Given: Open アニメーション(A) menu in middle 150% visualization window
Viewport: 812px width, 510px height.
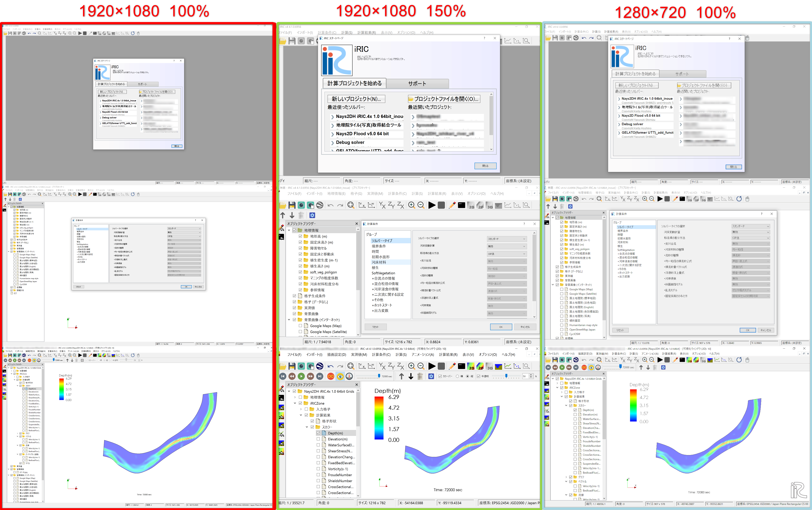Looking at the screenshot, I should tap(423, 355).
